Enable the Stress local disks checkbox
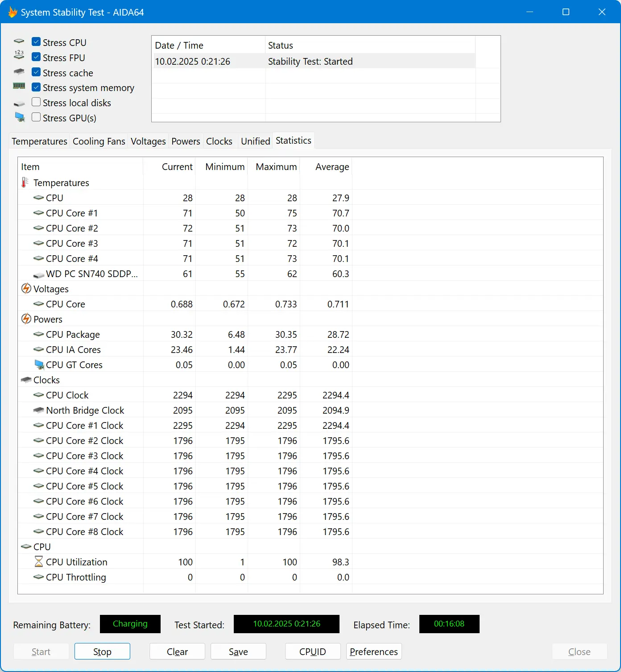Screen dimensions: 621x672 36,102
